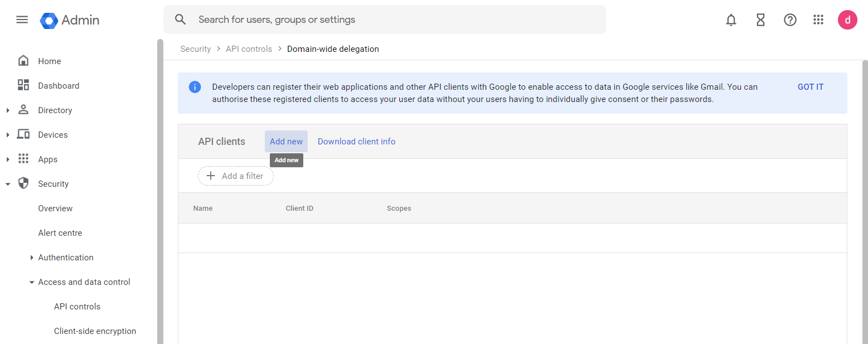This screenshot has height=344, width=868.
Task: Expand the Devices section
Action: coord(8,135)
